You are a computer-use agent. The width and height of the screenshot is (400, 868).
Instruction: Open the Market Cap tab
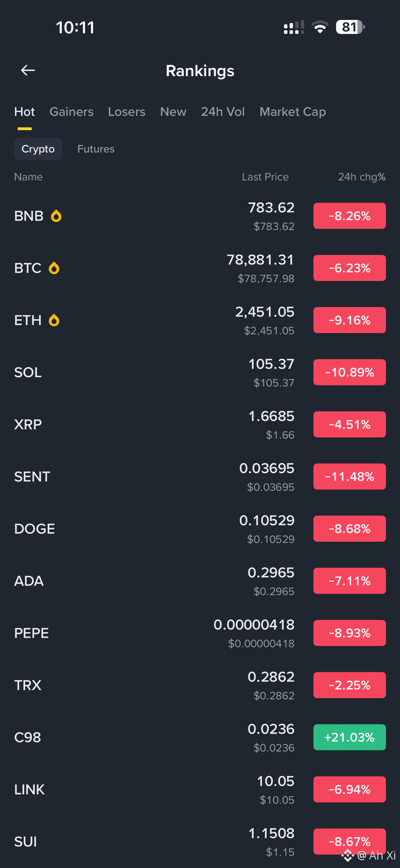(x=293, y=112)
